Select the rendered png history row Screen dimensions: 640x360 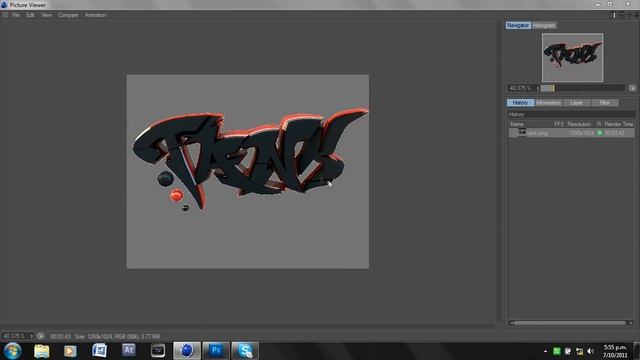pos(571,133)
